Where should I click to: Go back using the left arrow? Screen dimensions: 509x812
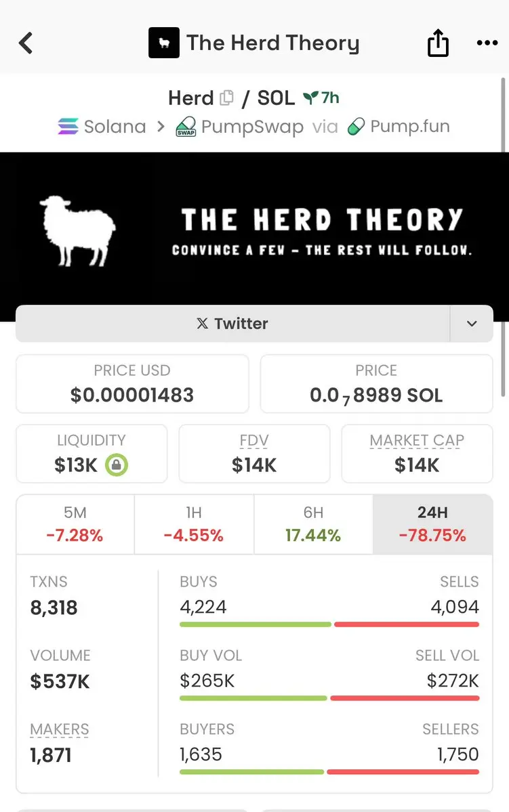pos(26,43)
